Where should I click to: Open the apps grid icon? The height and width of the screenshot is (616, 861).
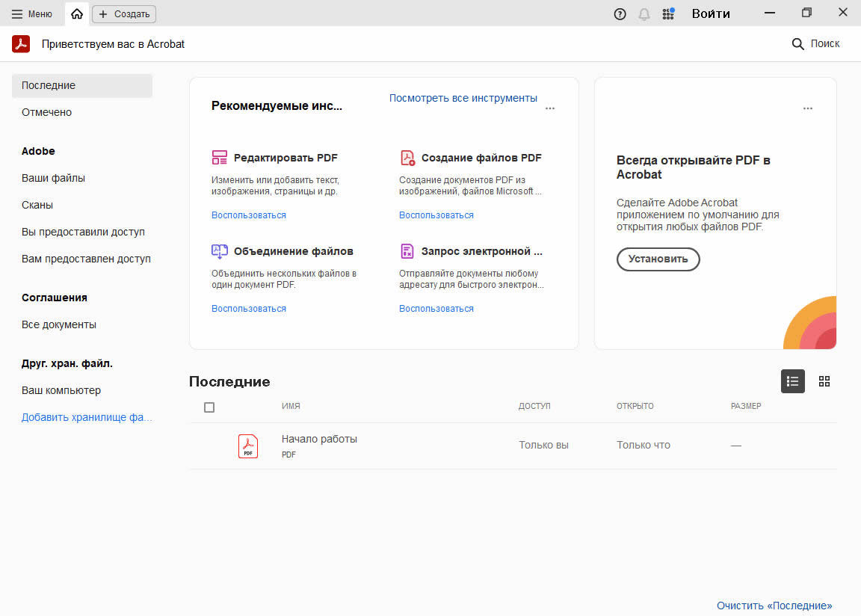tap(668, 13)
